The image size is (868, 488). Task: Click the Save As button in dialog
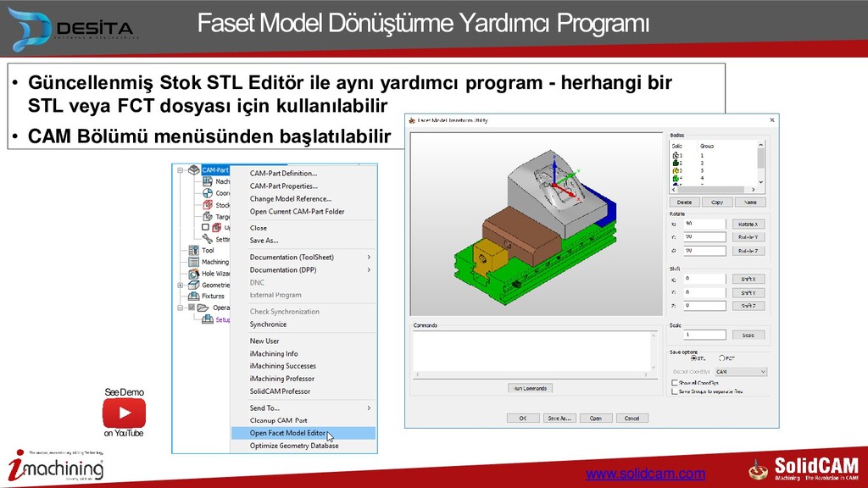(x=559, y=419)
